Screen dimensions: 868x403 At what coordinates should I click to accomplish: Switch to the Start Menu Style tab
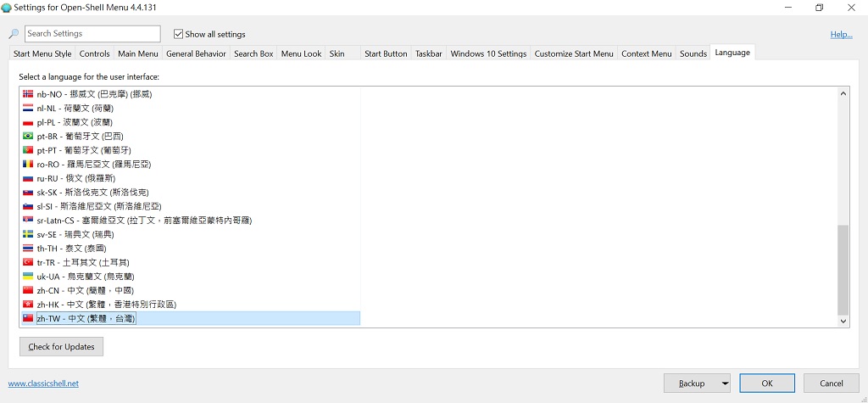42,53
